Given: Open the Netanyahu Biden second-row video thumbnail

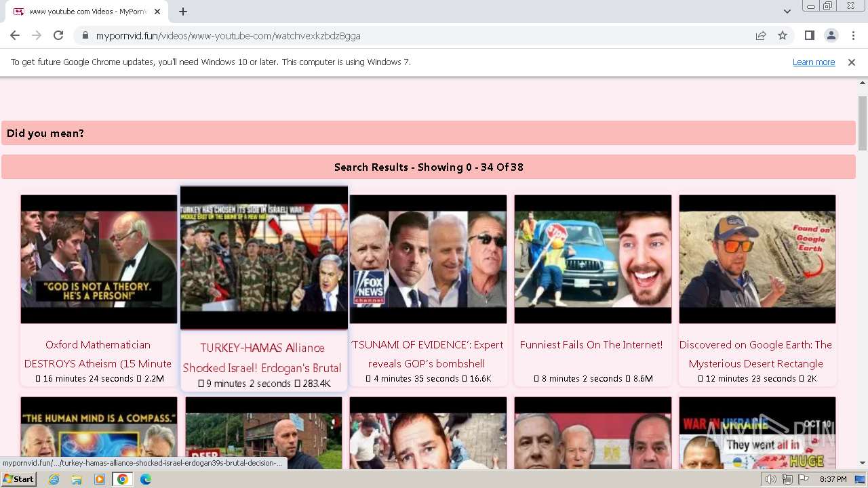Looking at the screenshot, I should click(x=593, y=432).
